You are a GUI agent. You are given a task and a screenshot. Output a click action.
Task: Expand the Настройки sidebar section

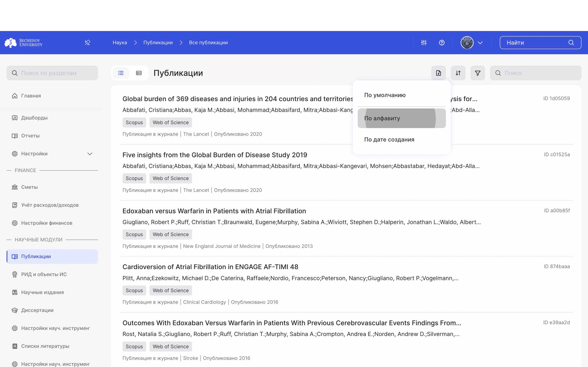pos(90,154)
